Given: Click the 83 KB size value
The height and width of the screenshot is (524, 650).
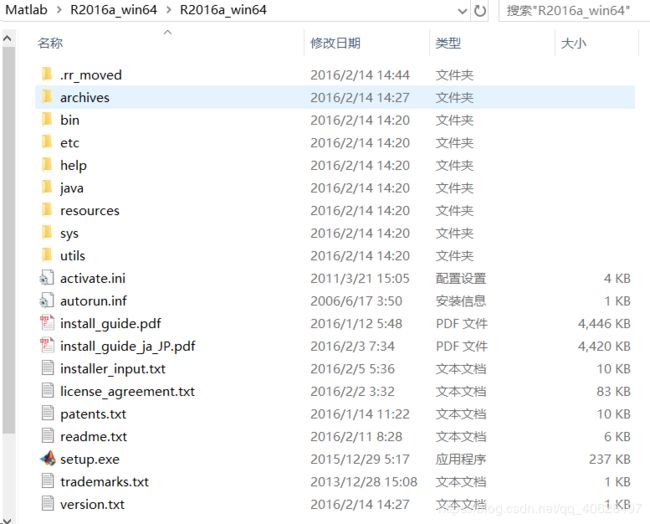Looking at the screenshot, I should click(614, 391).
